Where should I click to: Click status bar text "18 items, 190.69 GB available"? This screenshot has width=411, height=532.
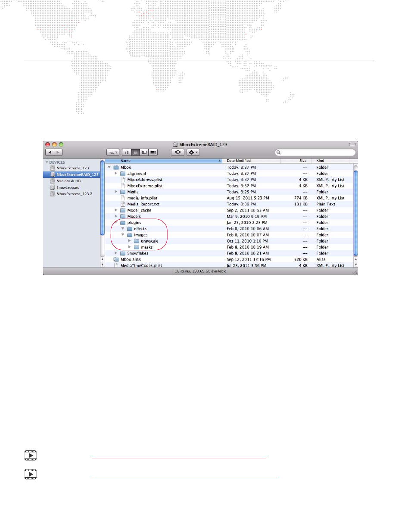tap(200, 271)
